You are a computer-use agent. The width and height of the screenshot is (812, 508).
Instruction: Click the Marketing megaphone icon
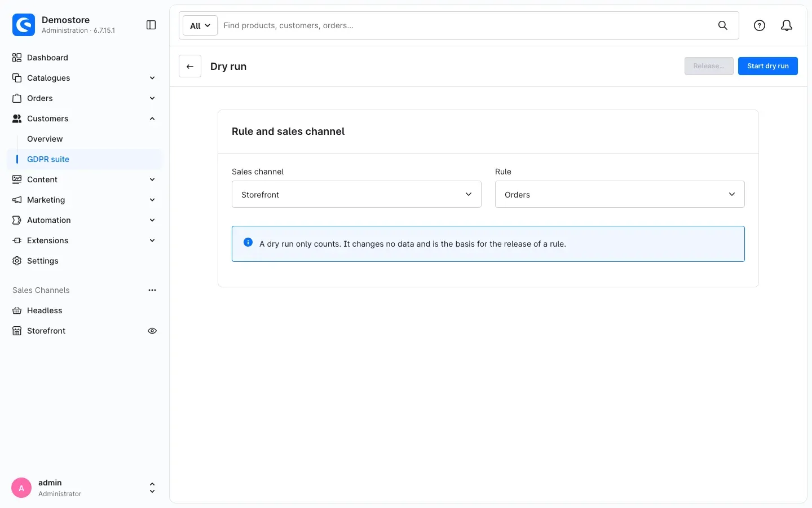[17, 200]
